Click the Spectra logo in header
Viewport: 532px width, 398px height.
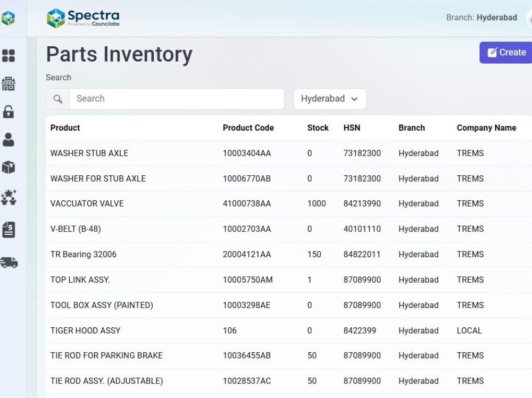84,18
